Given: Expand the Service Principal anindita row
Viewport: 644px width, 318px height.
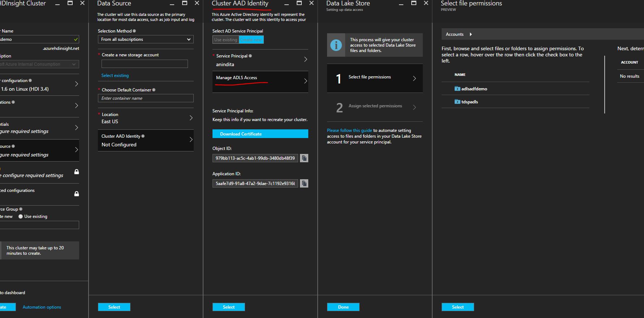Looking at the screenshot, I should (x=260, y=60).
